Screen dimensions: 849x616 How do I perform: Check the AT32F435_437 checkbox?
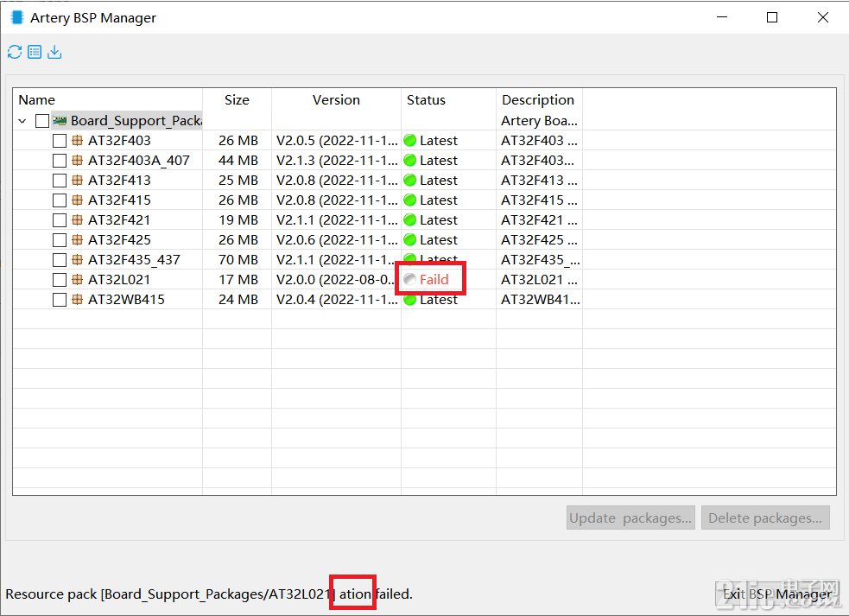pyautogui.click(x=60, y=260)
